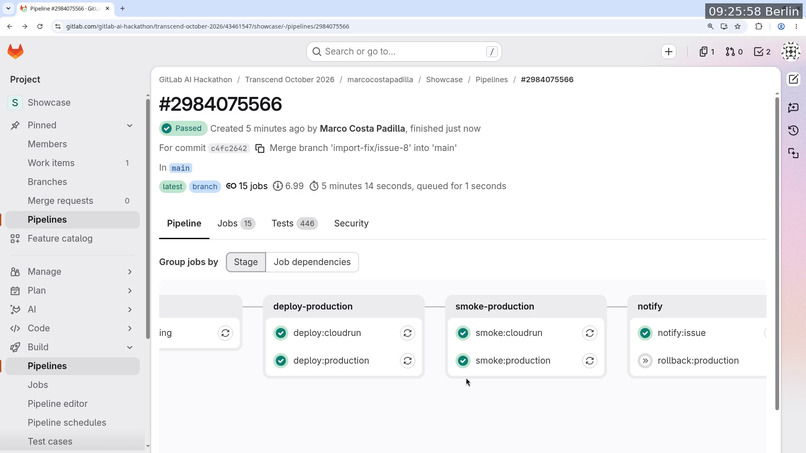Go to Pipelines breadcrumb
The width and height of the screenshot is (806, 453).
491,80
